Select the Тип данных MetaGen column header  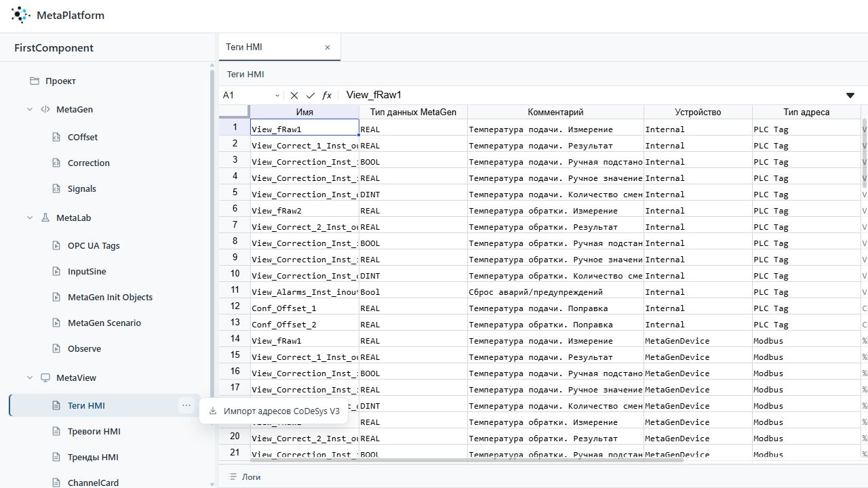click(x=413, y=113)
